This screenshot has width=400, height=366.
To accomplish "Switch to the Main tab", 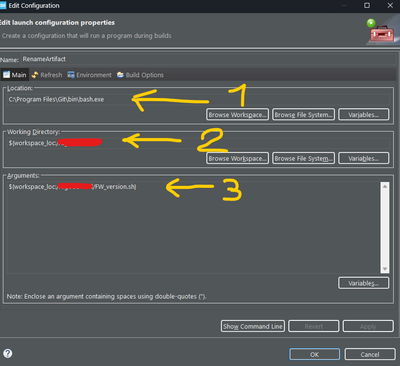I will [x=15, y=75].
